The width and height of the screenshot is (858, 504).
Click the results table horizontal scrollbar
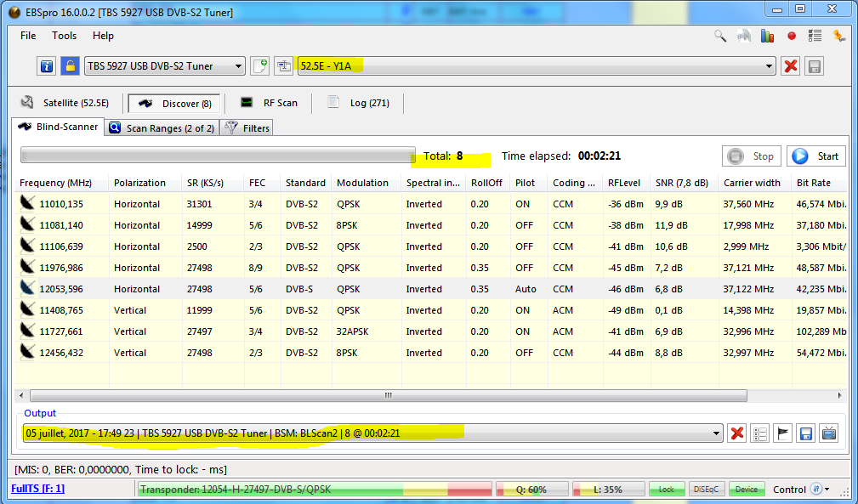click(387, 396)
